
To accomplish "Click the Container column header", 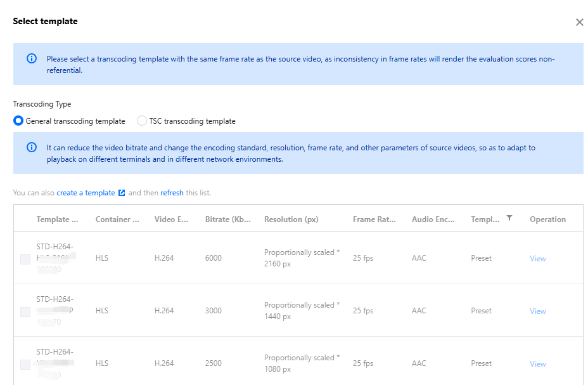I will pyautogui.click(x=117, y=219).
